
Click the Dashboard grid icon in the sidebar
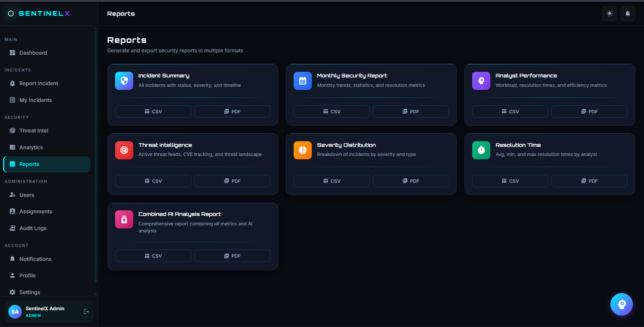(x=12, y=53)
